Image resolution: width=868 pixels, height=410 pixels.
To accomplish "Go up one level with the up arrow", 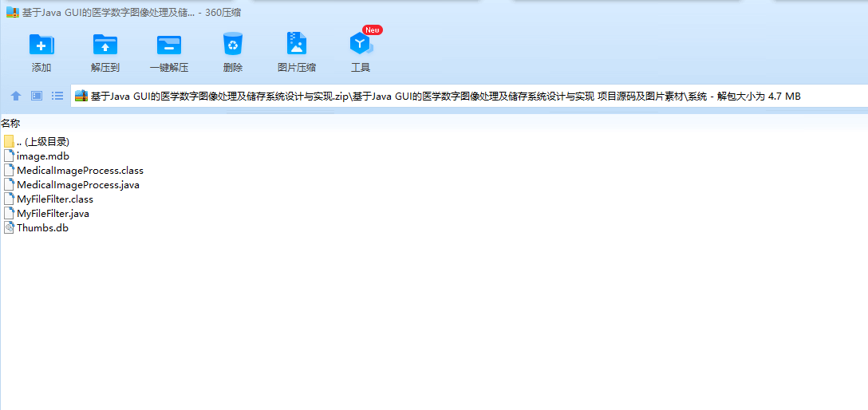I will 16,96.
